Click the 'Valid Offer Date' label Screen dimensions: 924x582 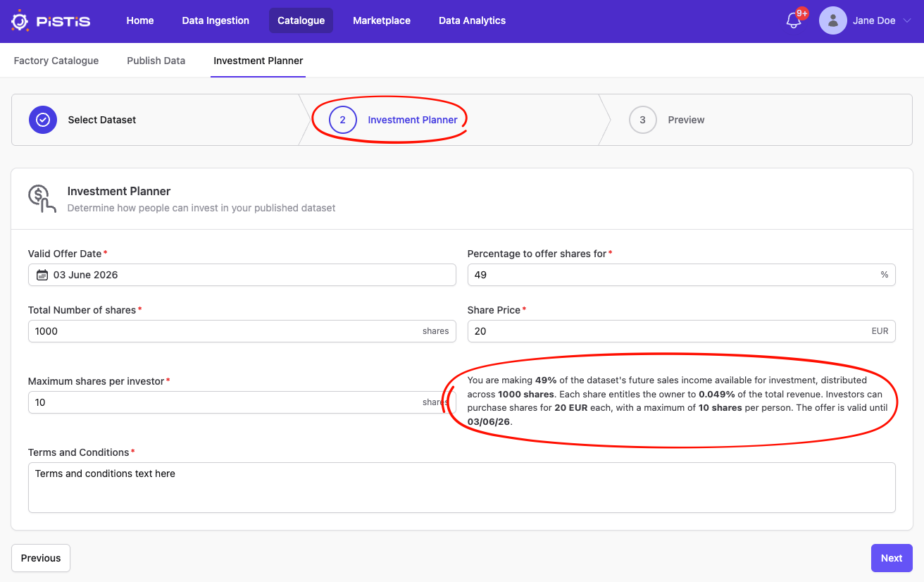pyautogui.click(x=65, y=254)
